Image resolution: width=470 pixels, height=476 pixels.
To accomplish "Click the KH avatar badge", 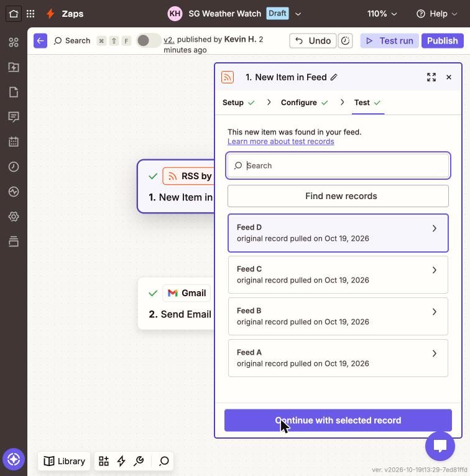I will (x=175, y=14).
